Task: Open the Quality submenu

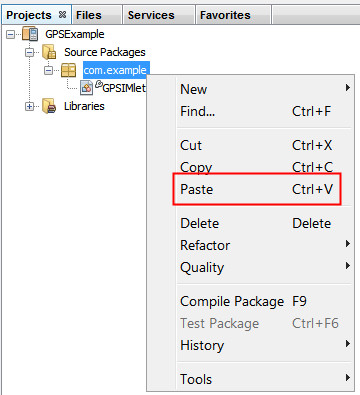Action: tap(265, 267)
